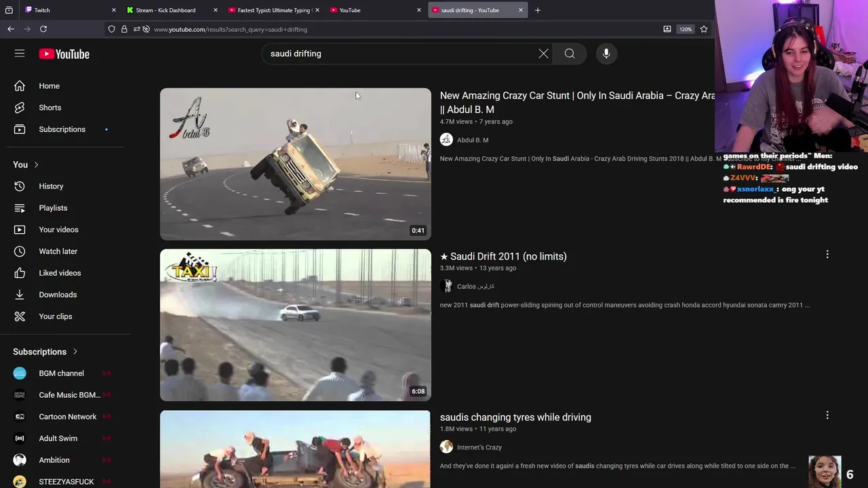Screen dimensions: 868x488
Task: Close the saudi drifting - YouTube tab
Action: (521, 10)
